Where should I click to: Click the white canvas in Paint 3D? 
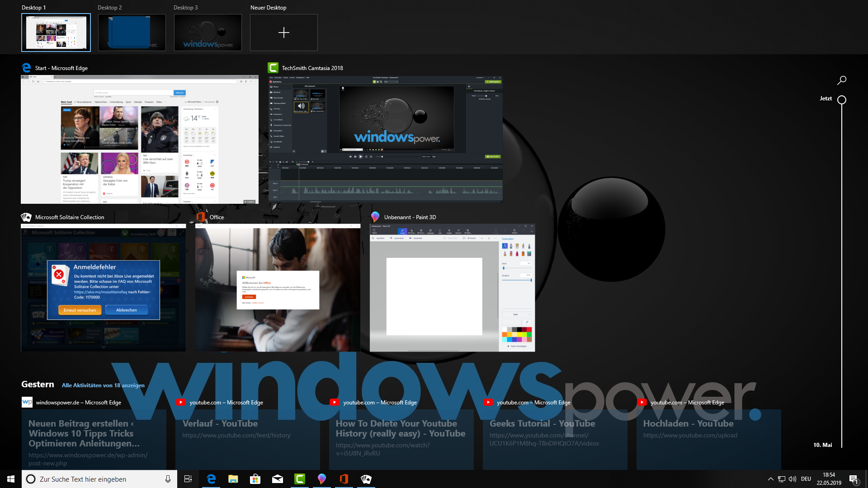(x=434, y=296)
